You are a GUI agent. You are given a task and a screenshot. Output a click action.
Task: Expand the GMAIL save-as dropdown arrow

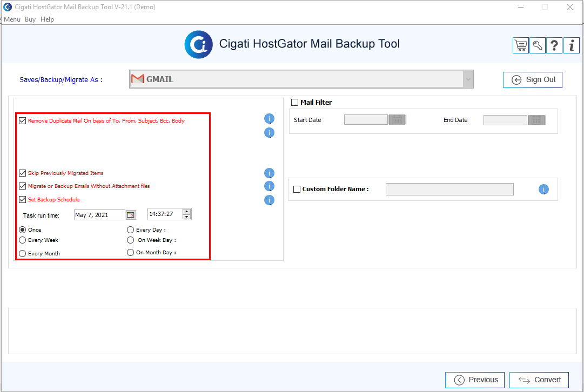point(468,79)
